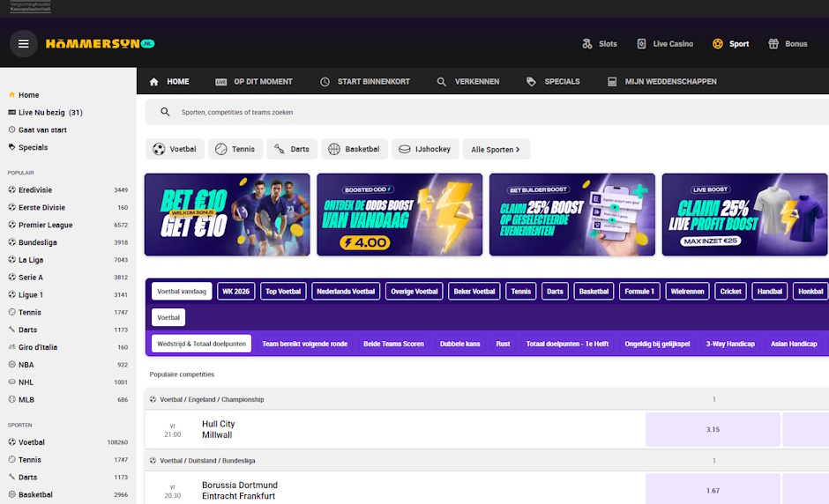This screenshot has width=829, height=504.
Task: Select the Basketbal quick filter chip
Action: click(x=355, y=149)
